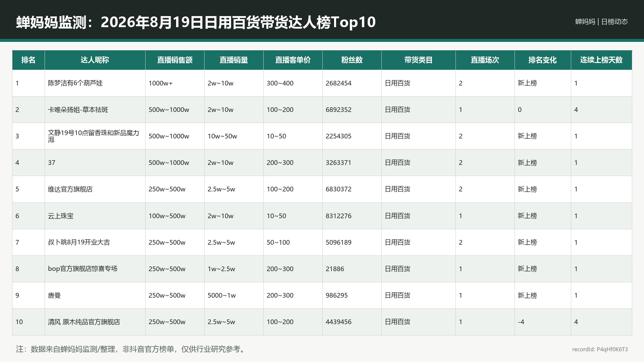The width and height of the screenshot is (644, 362).
Task: Click the follower count 4439456
Action: 339,322
